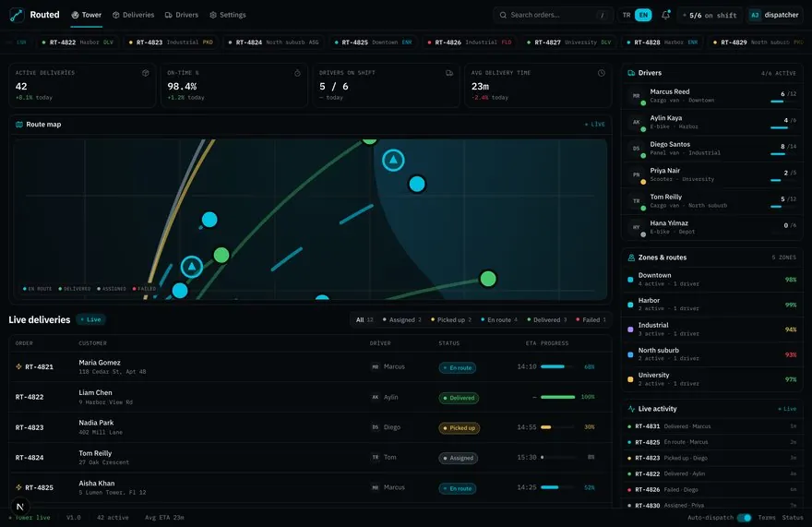
Task: Click the Drivers On Shift truck icon
Action: [x=449, y=73]
